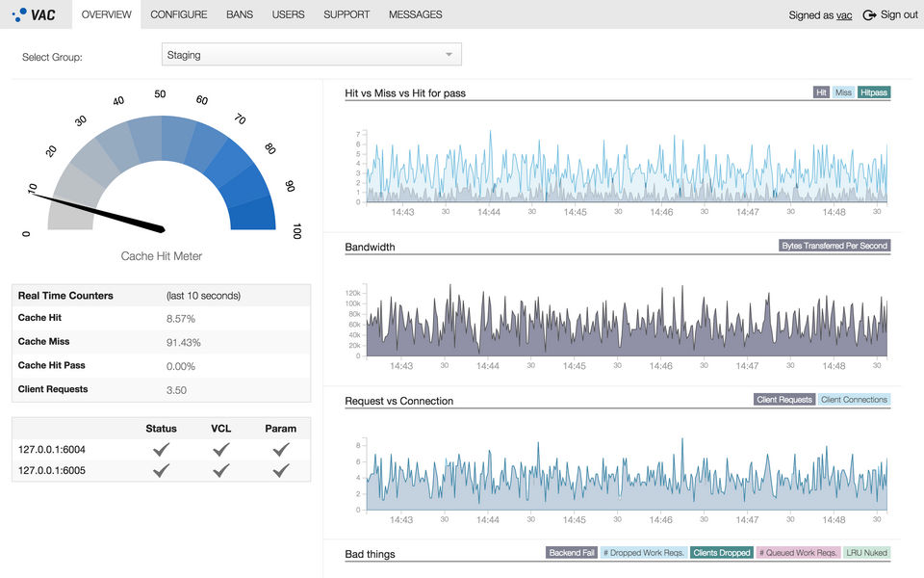Click the Select Group label
Viewport: 924px width, 578px height.
point(52,57)
